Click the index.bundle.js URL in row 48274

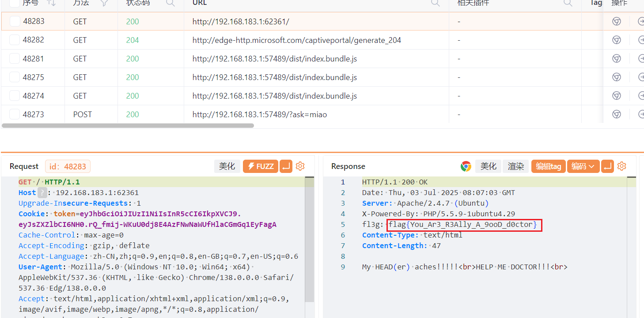pos(275,96)
